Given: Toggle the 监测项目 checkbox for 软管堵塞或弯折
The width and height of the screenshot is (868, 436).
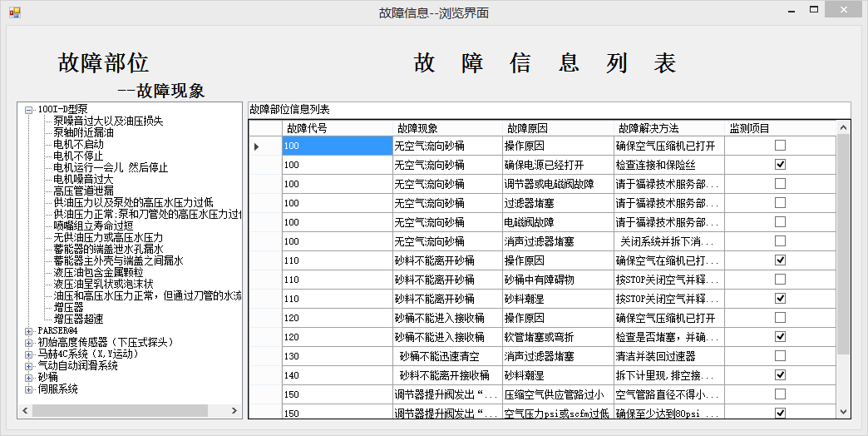Looking at the screenshot, I should tap(780, 337).
